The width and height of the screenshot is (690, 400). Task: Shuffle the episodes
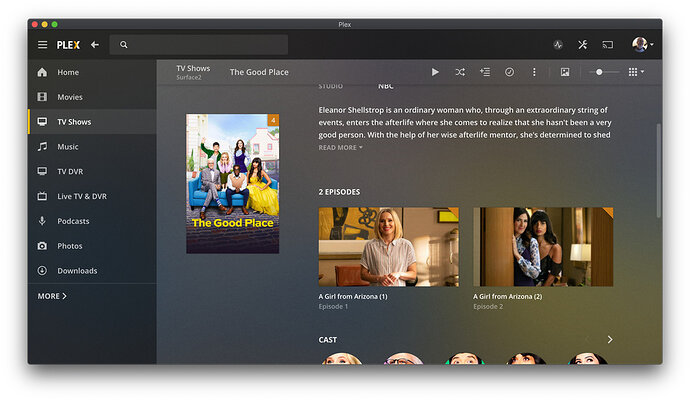tap(460, 72)
